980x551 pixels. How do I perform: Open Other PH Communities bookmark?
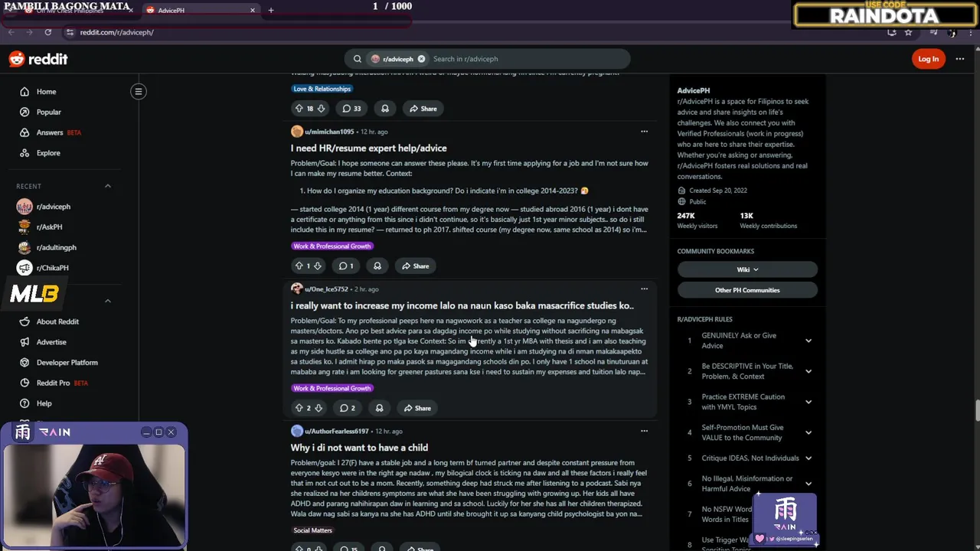click(x=747, y=290)
